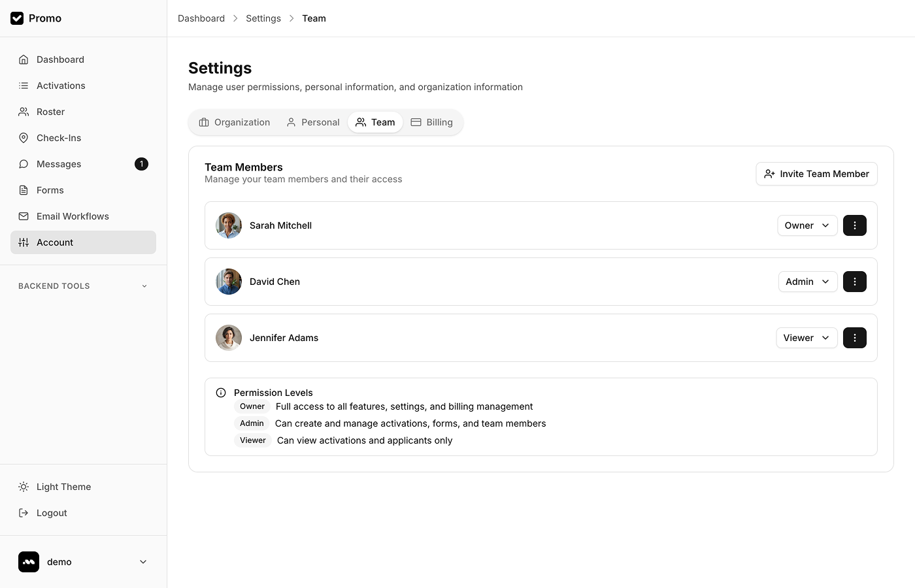Expand the demo workspace switcher at bottom
This screenshot has height=588, width=915.
83,561
